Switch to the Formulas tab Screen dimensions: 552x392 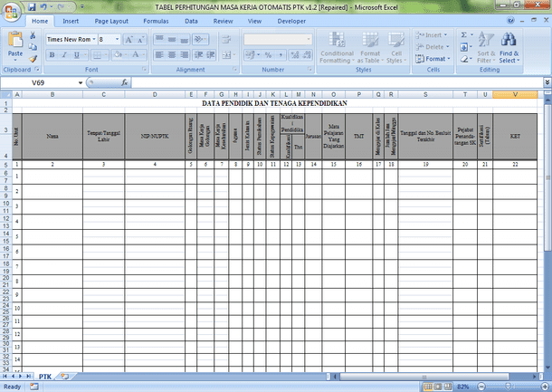click(156, 21)
